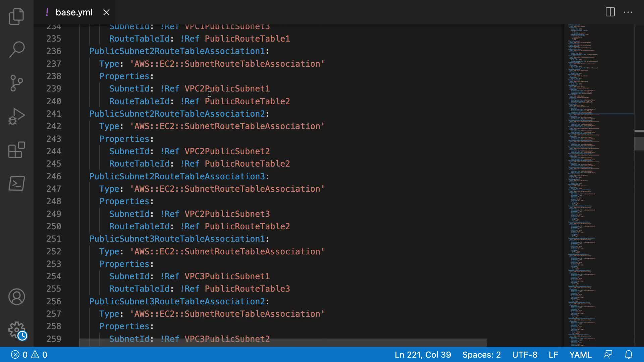Viewport: 644px width, 362px height.
Task: Close the base.yml tab
Action: tap(106, 12)
